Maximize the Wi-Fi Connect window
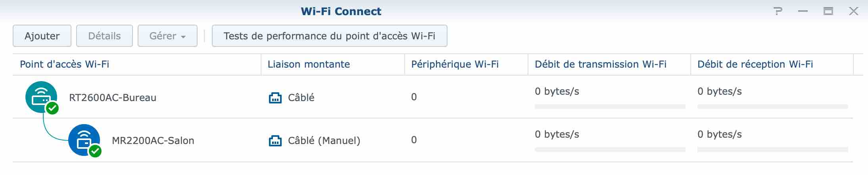 point(828,12)
